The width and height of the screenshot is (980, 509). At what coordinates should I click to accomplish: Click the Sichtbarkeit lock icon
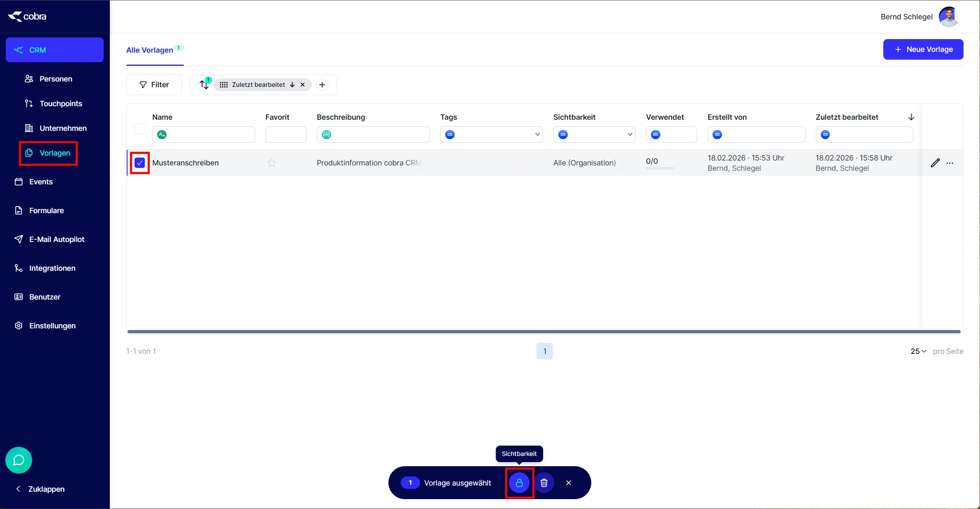click(519, 483)
